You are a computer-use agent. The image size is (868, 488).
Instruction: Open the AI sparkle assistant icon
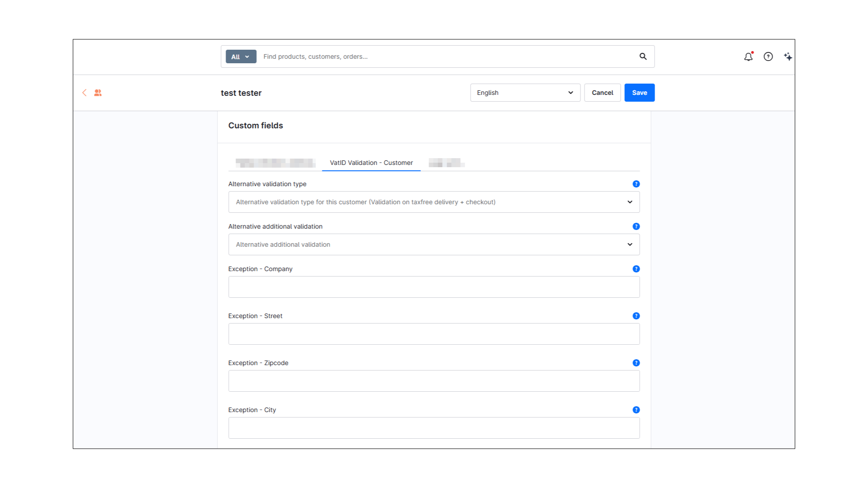(x=788, y=56)
